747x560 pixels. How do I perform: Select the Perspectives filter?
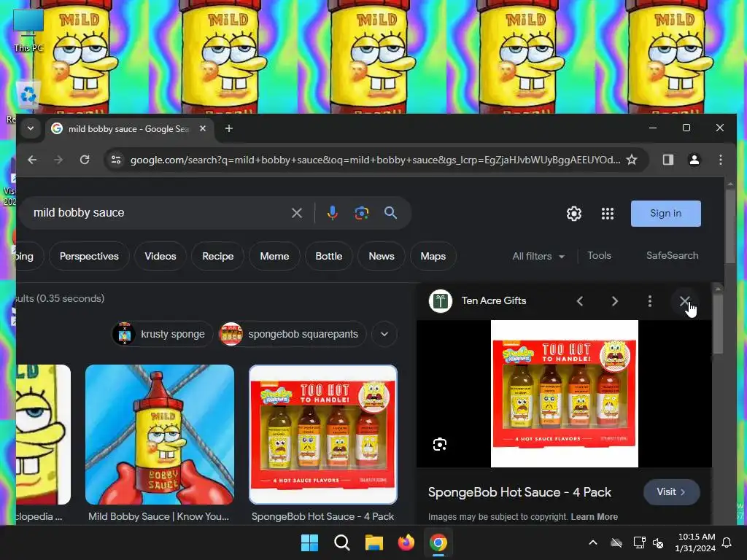[x=89, y=256]
